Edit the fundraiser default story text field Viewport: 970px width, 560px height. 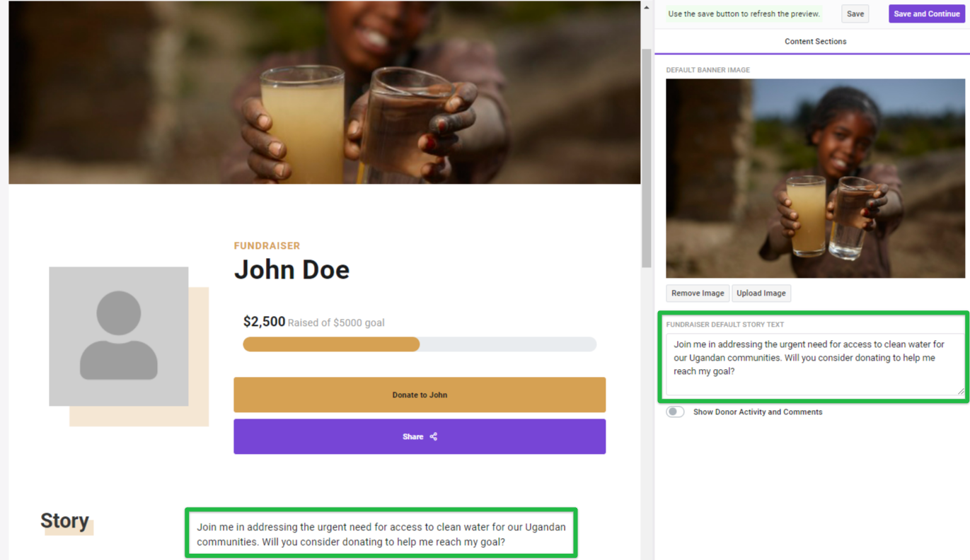pyautogui.click(x=815, y=364)
